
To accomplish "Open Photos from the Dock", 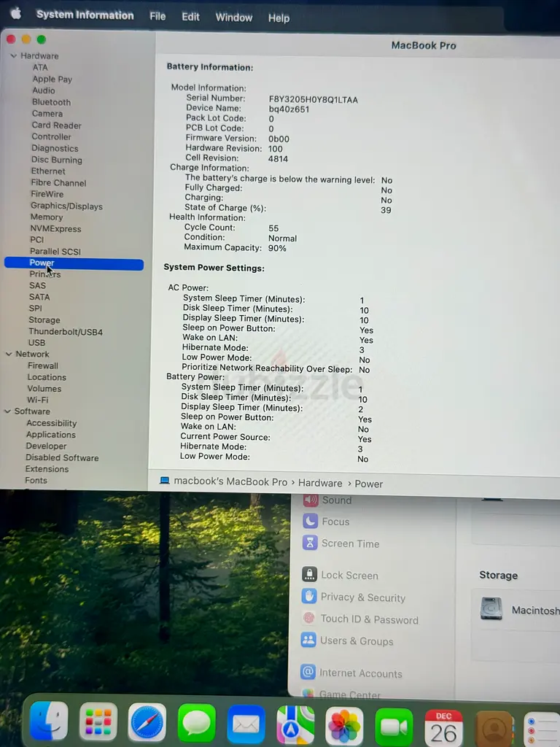I will (344, 726).
